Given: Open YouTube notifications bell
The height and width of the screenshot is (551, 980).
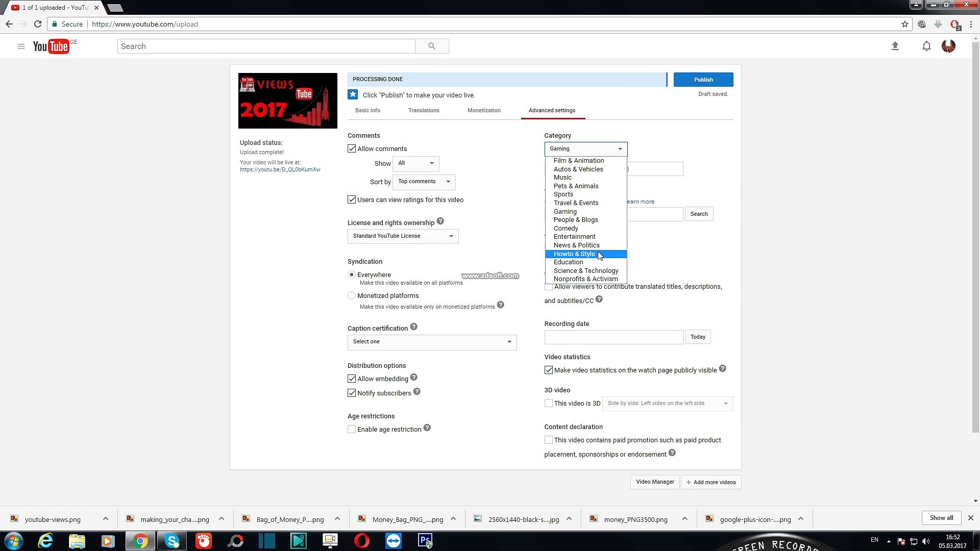Looking at the screenshot, I should point(926,46).
